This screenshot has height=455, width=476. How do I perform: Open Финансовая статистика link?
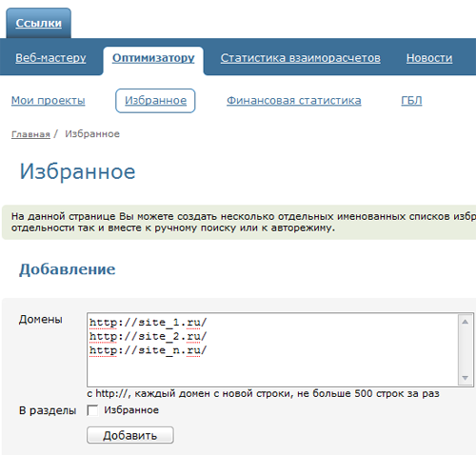click(294, 100)
